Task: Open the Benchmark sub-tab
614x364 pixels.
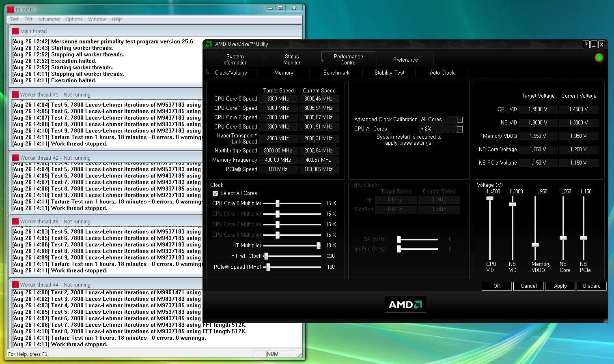Action: point(336,73)
